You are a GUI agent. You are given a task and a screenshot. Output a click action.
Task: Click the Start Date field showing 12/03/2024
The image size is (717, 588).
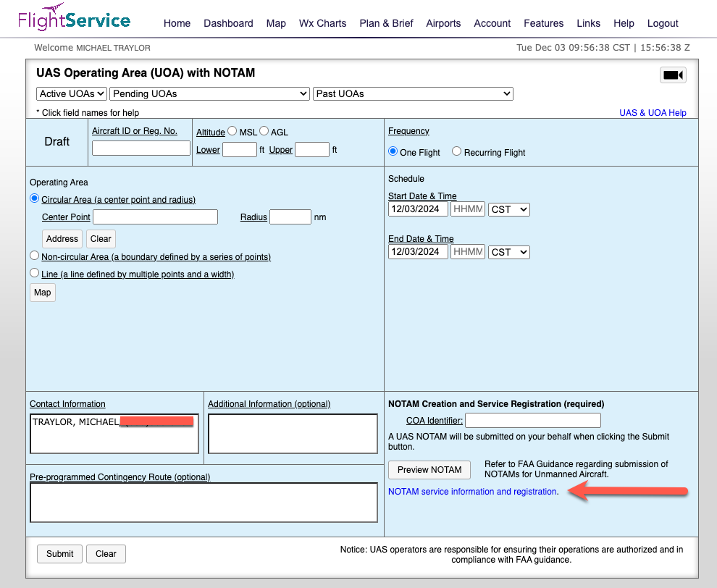(418, 209)
